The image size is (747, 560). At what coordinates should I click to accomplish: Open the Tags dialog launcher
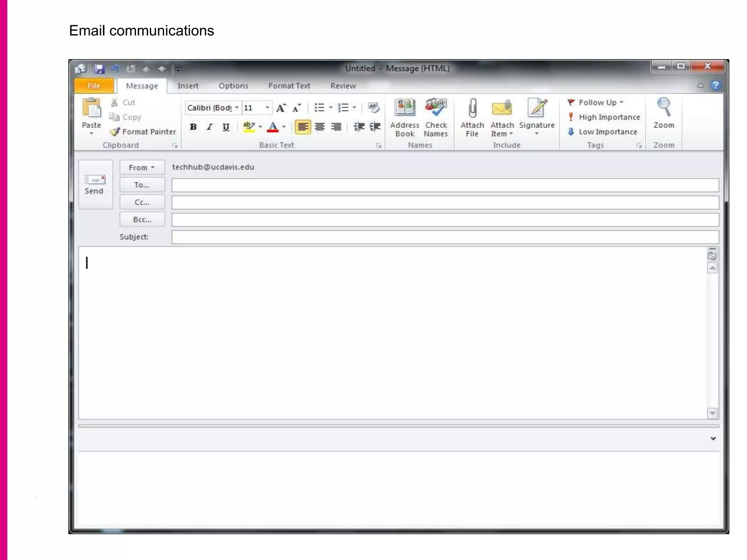[x=639, y=145]
